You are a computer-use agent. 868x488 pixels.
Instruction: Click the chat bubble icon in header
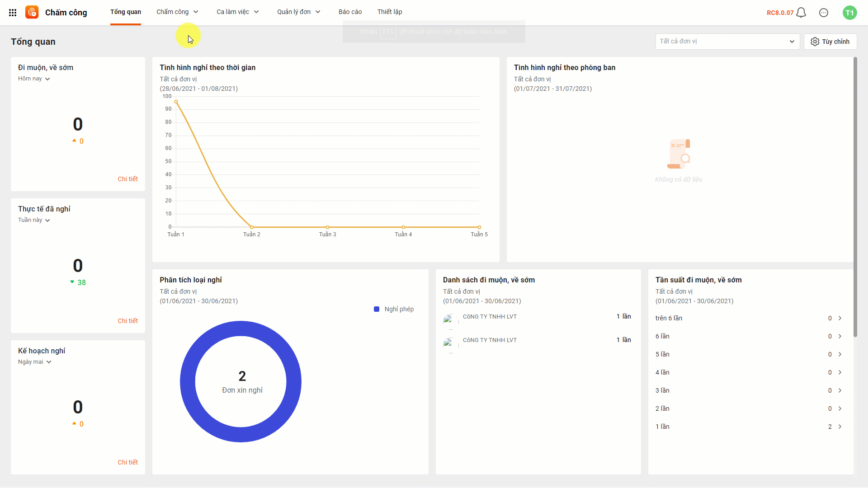click(824, 13)
